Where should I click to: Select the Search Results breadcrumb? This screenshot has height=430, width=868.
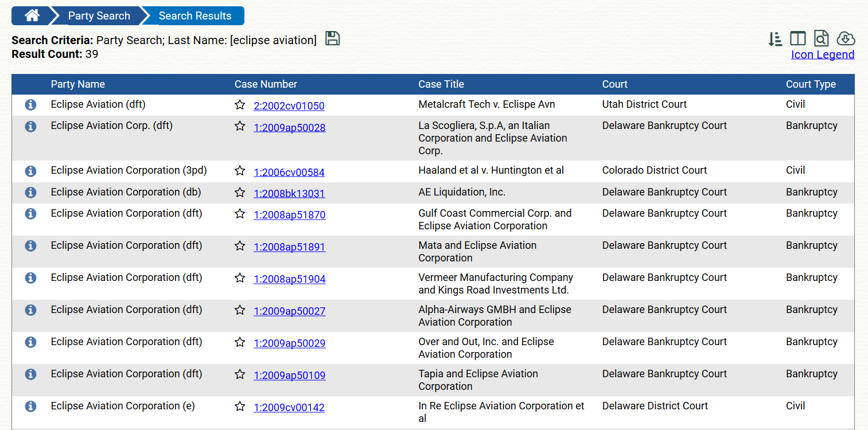(x=195, y=16)
